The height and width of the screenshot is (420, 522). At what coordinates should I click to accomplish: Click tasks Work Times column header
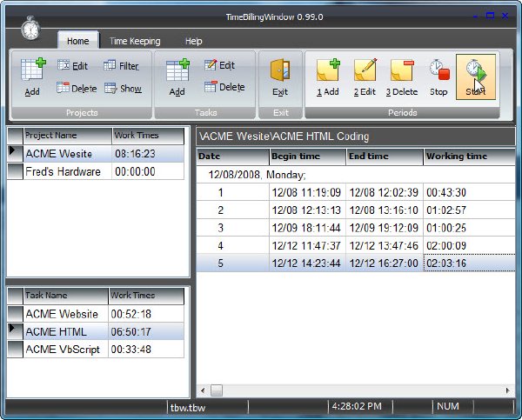[x=146, y=296]
